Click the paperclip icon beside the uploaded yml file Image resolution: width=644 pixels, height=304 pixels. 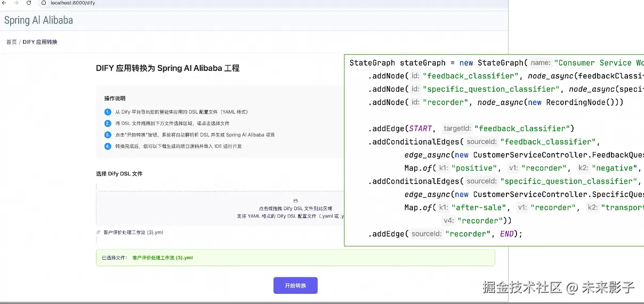coord(98,232)
